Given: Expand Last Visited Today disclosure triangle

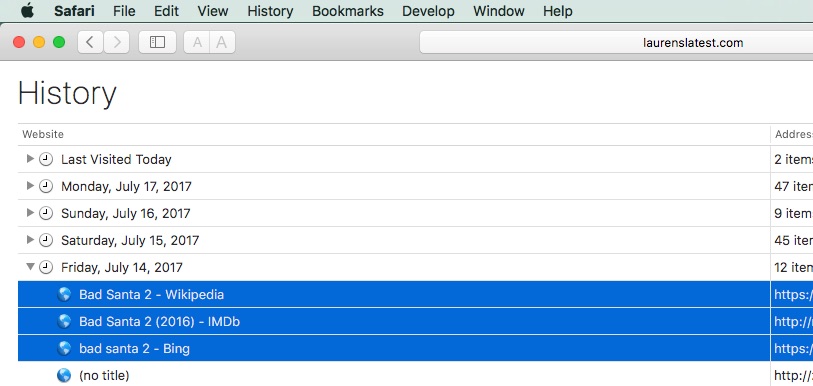Looking at the screenshot, I should (x=30, y=159).
